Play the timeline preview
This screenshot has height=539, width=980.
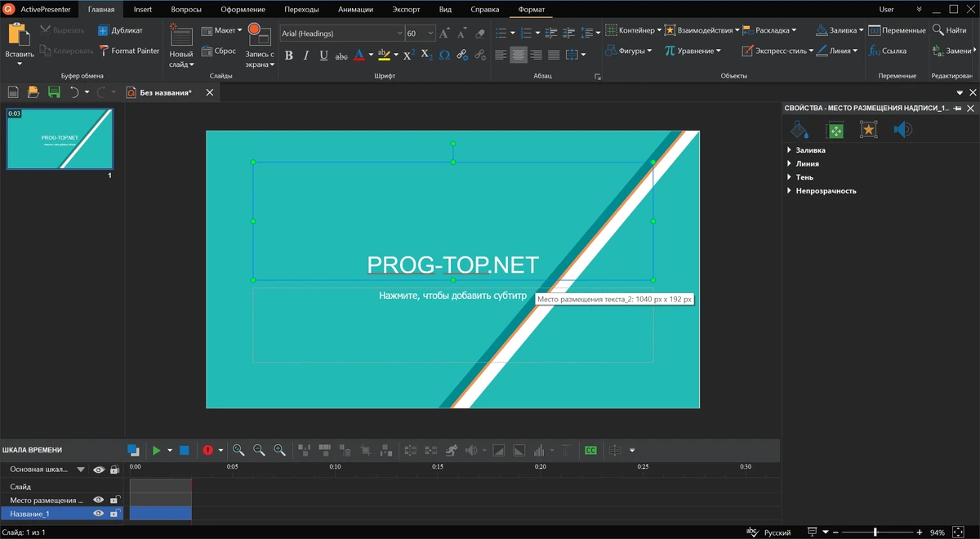point(157,450)
